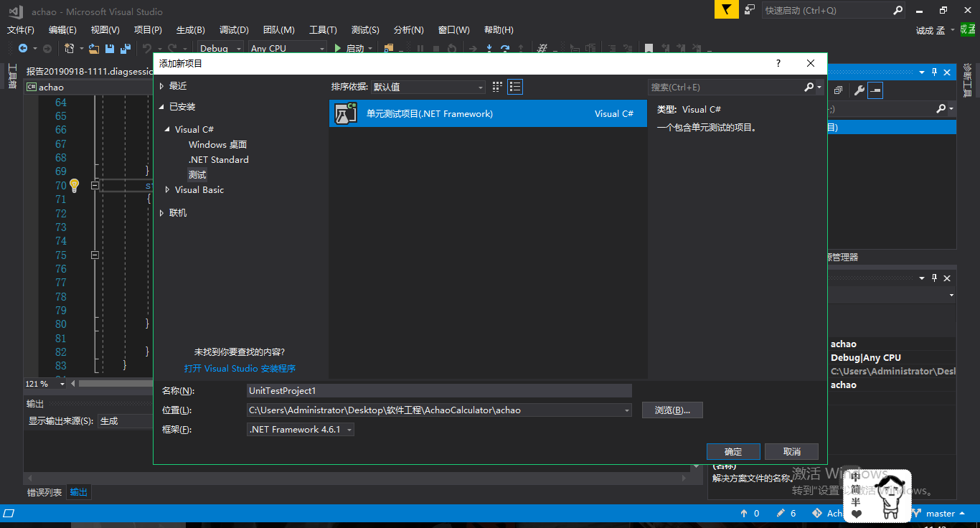Open the 诊断工具 side tab
The height and width of the screenshot is (528, 980).
[x=967, y=80]
